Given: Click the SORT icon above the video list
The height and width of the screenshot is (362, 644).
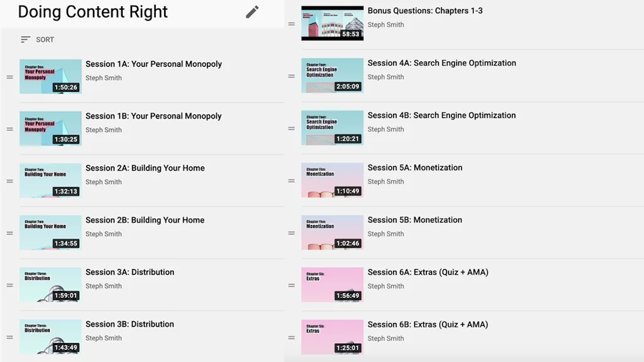Looking at the screenshot, I should 26,40.
